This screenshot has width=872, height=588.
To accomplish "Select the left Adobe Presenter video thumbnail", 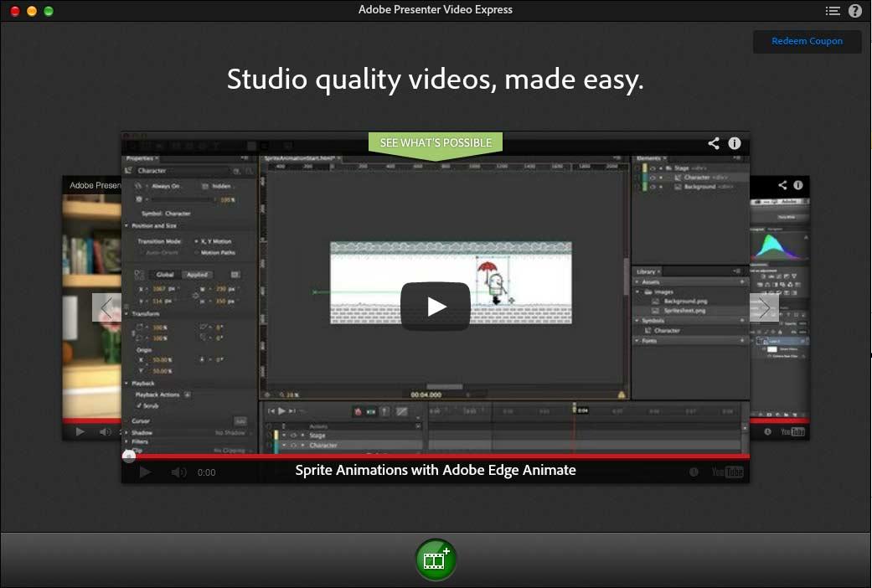I will click(x=92, y=307).
